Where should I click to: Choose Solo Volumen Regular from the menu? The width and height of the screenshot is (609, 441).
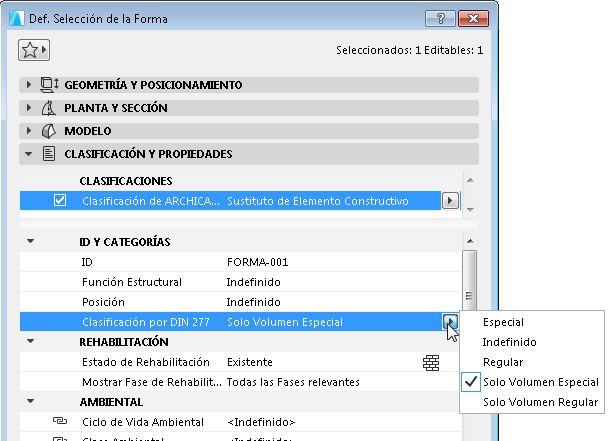click(x=540, y=402)
